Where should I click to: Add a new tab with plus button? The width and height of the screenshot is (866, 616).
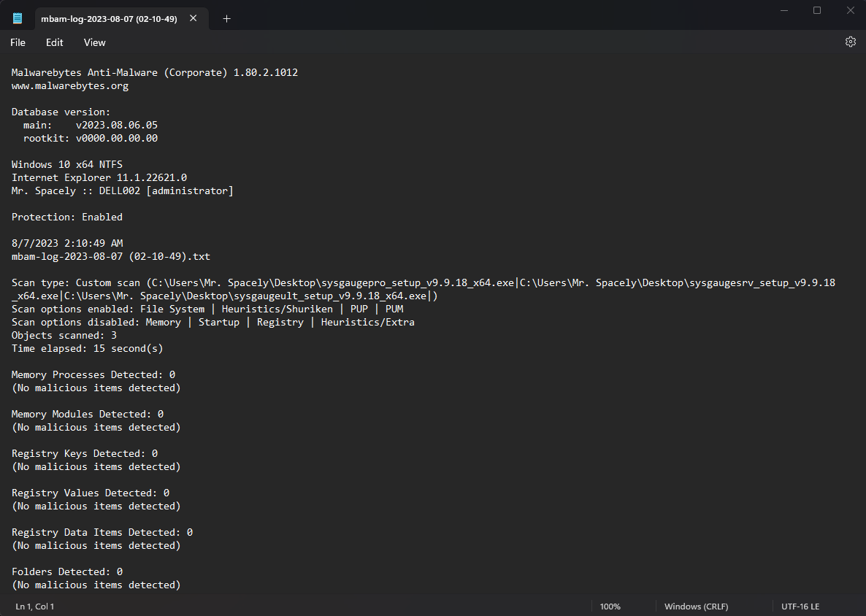(x=226, y=19)
